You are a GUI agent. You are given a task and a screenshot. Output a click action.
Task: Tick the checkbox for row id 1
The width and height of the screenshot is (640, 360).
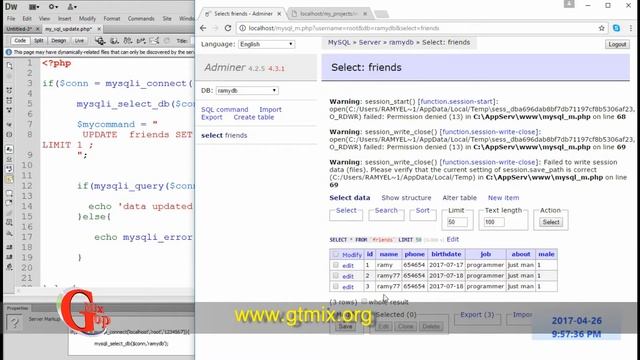tap(336, 265)
